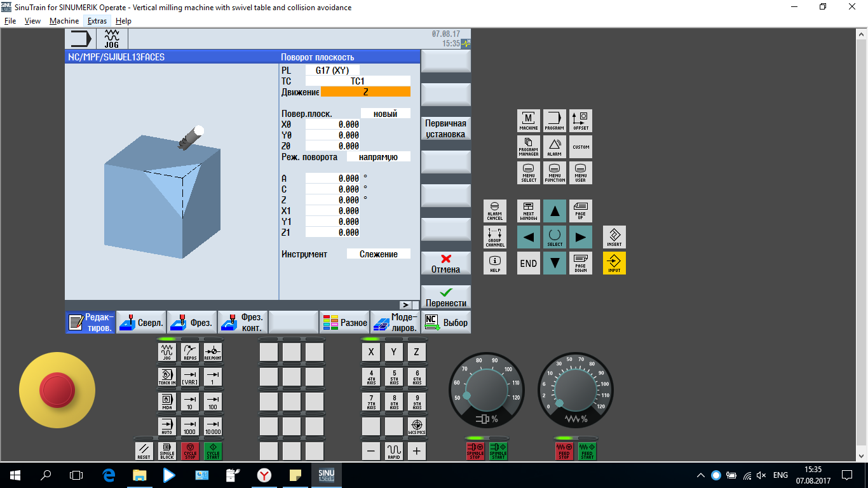The width and height of the screenshot is (868, 488).
Task: Click the OFFSET key
Action: [580, 120]
